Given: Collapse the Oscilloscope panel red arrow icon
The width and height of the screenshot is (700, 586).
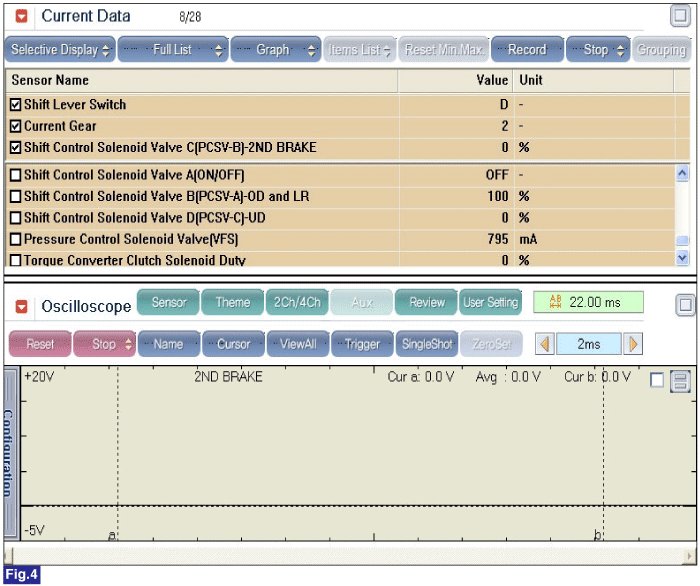Looking at the screenshot, I should point(21,307).
